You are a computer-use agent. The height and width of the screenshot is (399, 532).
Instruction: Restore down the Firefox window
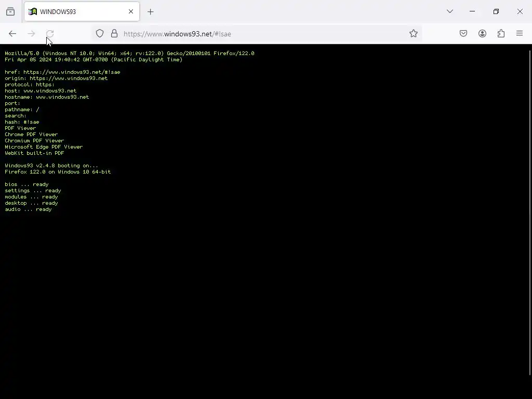tap(496, 11)
